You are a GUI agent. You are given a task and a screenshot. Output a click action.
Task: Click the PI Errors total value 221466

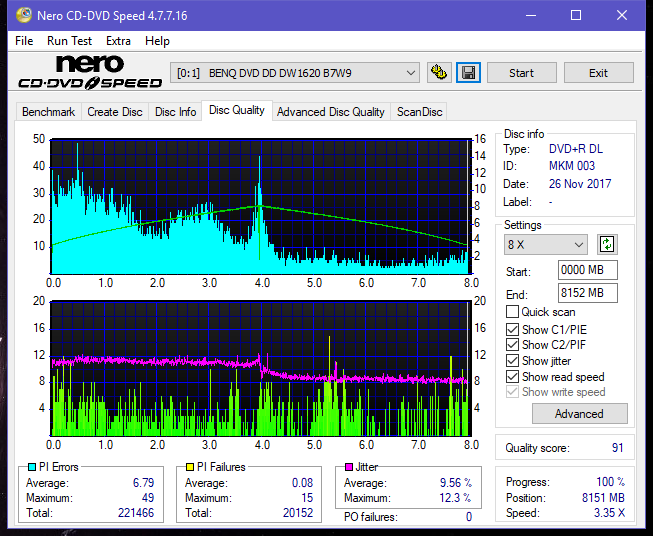136,513
